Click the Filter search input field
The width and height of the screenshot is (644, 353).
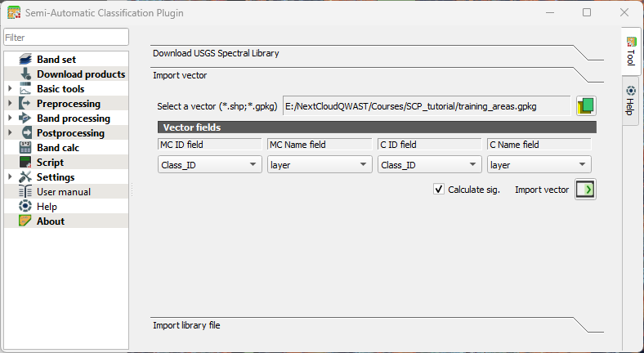click(x=66, y=38)
